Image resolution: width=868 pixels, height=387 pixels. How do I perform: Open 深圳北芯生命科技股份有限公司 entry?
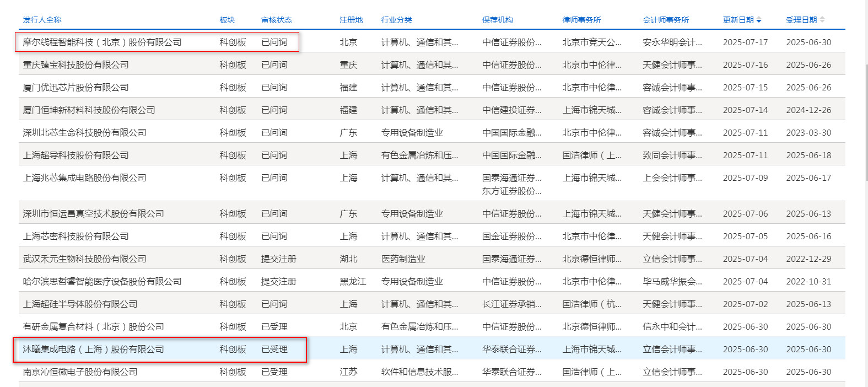click(84, 133)
